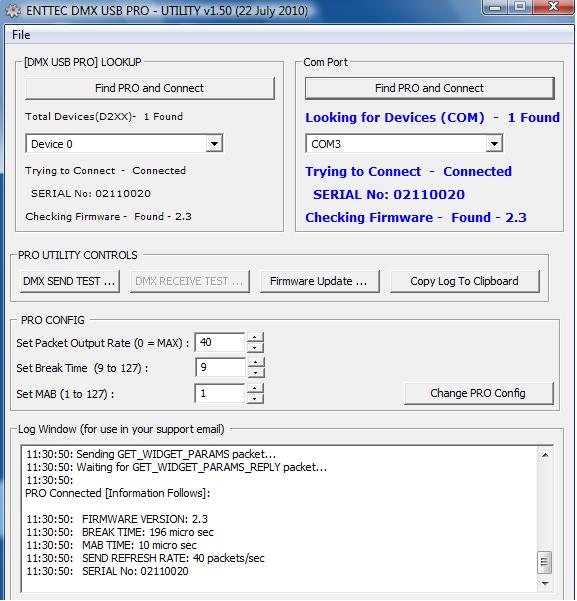577x601 pixels.
Task: Click the DMX SEND TEST button
Action: point(69,281)
